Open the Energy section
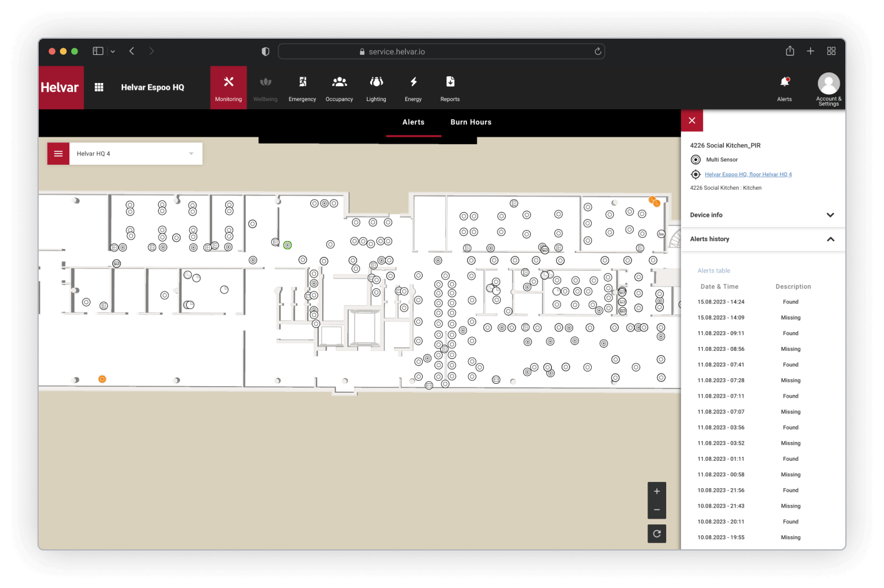The image size is (884, 588). pyautogui.click(x=413, y=88)
